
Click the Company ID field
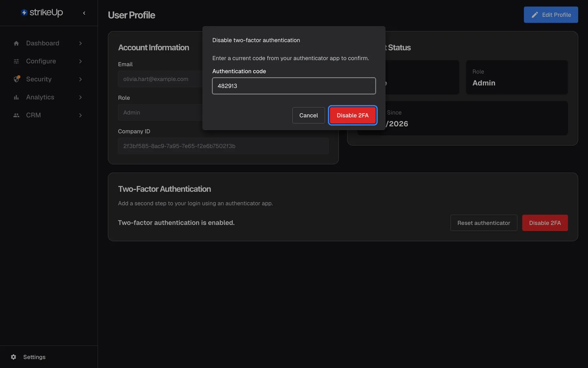pos(223,146)
